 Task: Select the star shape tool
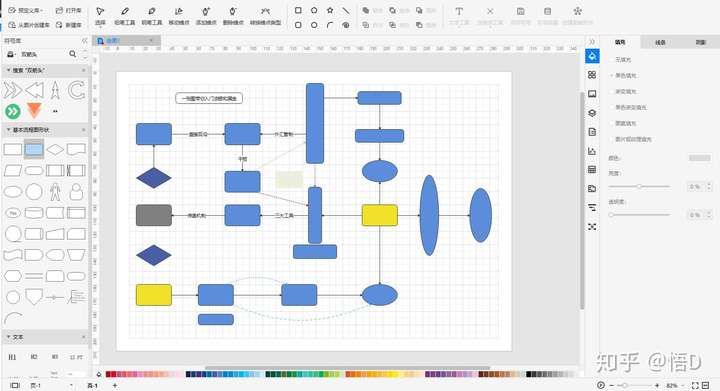pyautogui.click(x=330, y=10)
